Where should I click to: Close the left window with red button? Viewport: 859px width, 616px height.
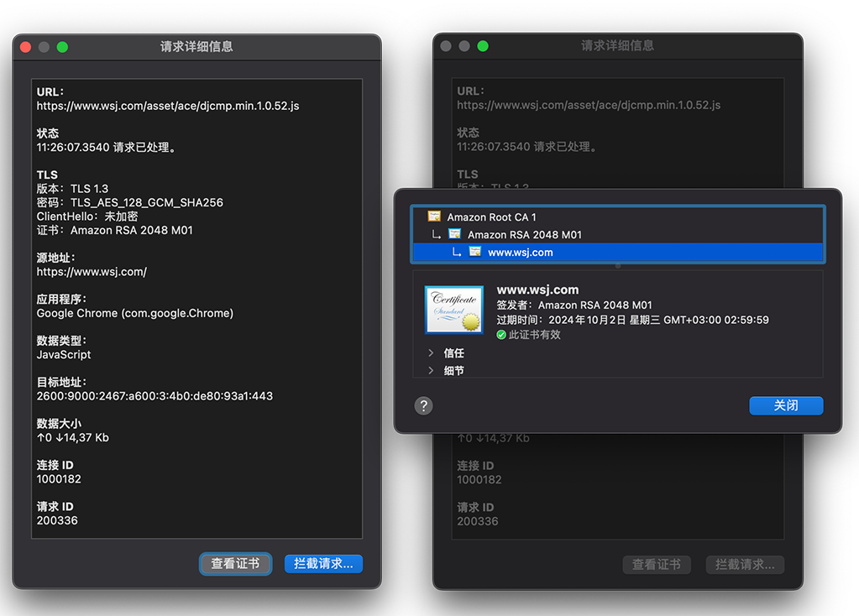26,47
